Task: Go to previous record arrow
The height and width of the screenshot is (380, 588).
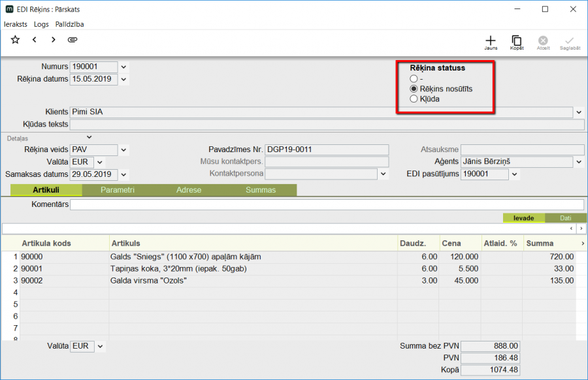Action: 34,40
